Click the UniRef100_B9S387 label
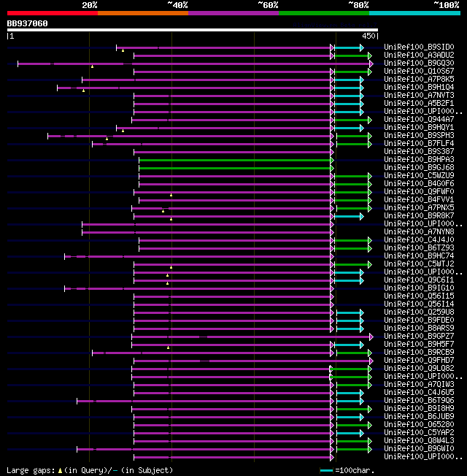Viewport: 467px width, 476px height. 419,151
